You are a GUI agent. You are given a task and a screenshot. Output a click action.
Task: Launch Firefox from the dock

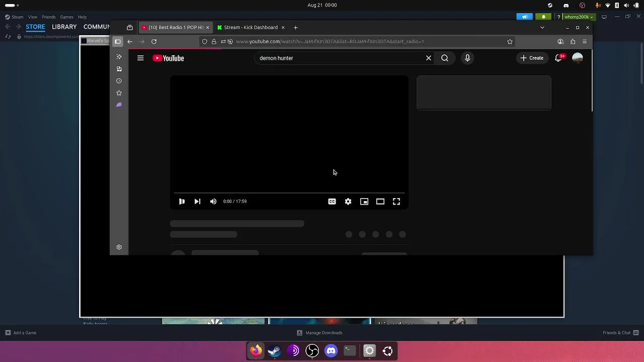pyautogui.click(x=256, y=350)
